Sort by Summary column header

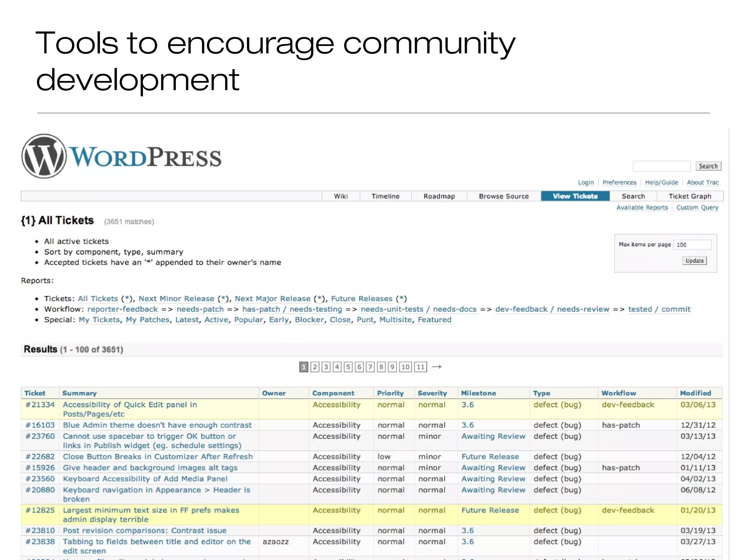click(80, 393)
